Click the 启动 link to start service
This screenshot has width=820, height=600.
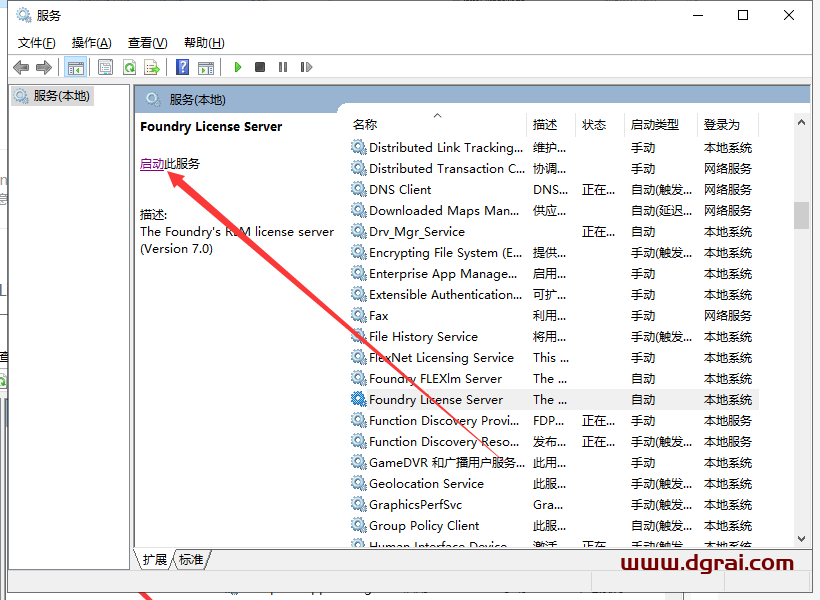[152, 164]
